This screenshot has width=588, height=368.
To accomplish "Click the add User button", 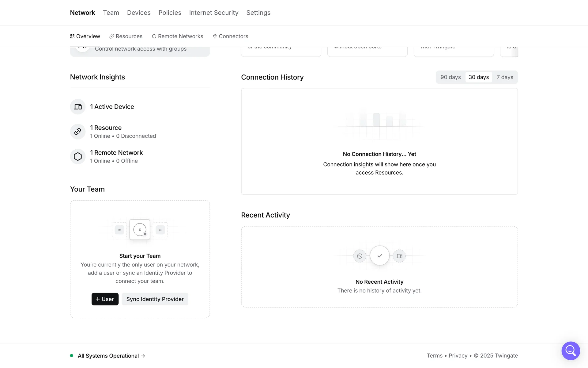I will point(105,299).
